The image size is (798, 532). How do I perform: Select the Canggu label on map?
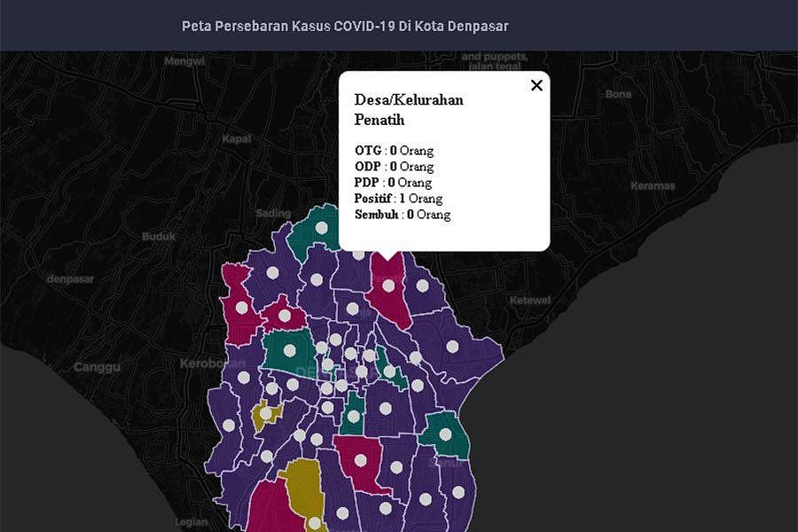pos(96,367)
